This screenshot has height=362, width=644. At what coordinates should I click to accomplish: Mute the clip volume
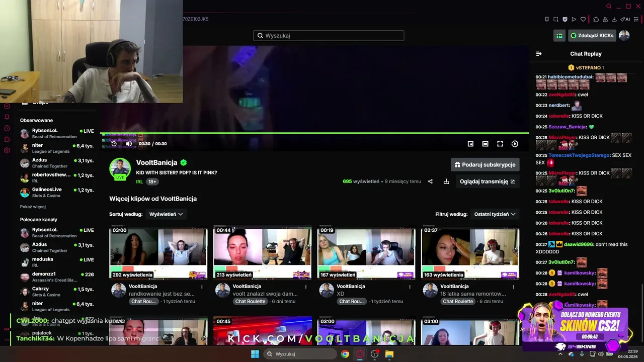click(x=129, y=144)
